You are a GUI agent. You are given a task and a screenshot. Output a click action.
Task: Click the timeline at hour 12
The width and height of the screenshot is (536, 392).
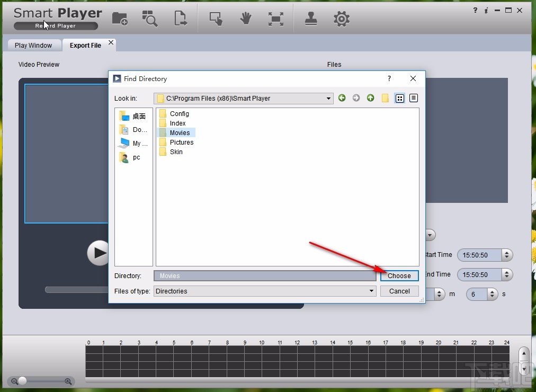point(297,361)
